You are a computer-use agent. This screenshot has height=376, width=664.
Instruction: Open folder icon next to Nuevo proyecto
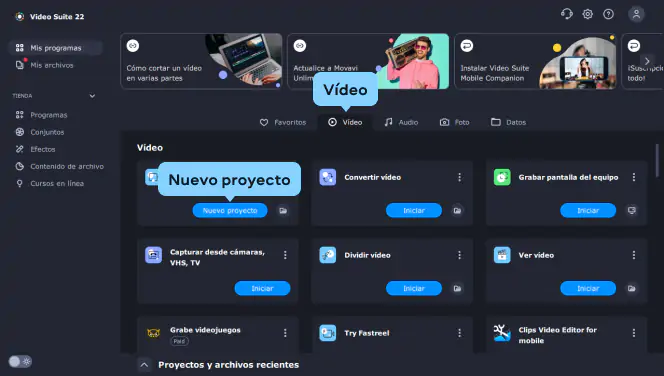(283, 210)
